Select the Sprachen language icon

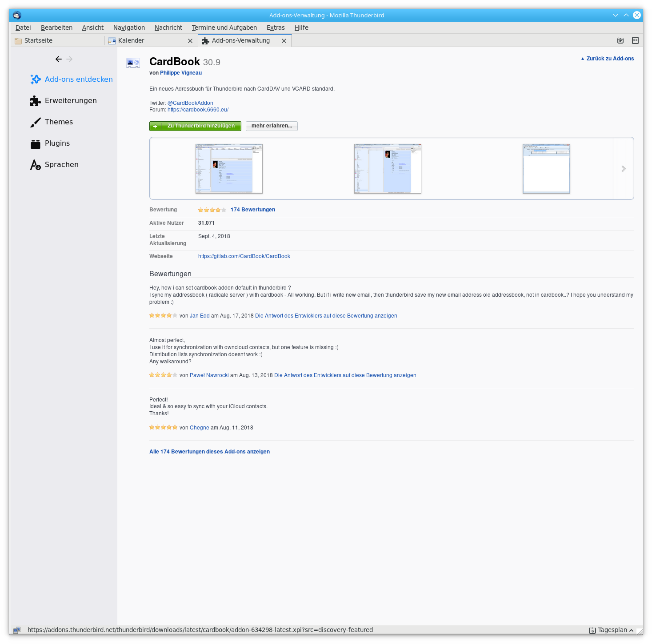tap(36, 165)
